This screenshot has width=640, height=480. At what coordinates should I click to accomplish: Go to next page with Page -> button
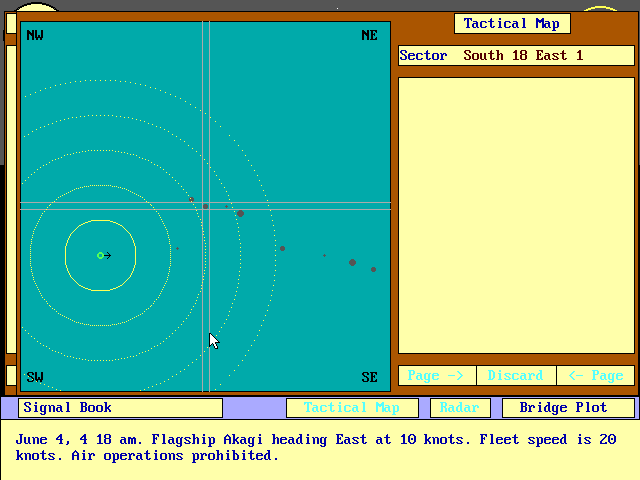(x=437, y=376)
